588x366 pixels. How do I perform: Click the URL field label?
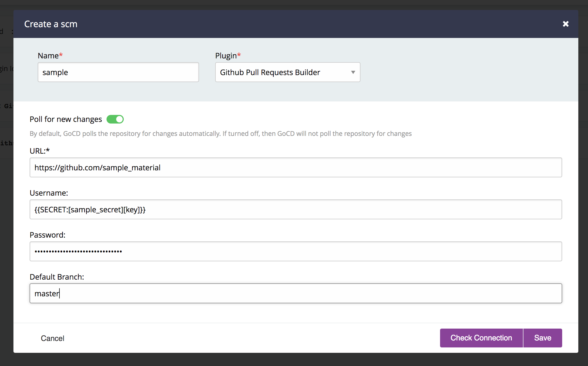click(x=40, y=151)
